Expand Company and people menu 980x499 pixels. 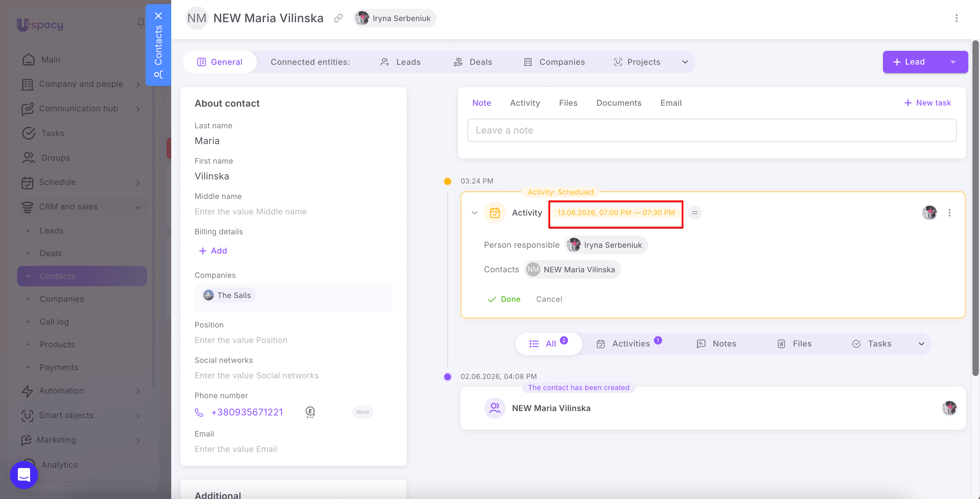tap(138, 84)
